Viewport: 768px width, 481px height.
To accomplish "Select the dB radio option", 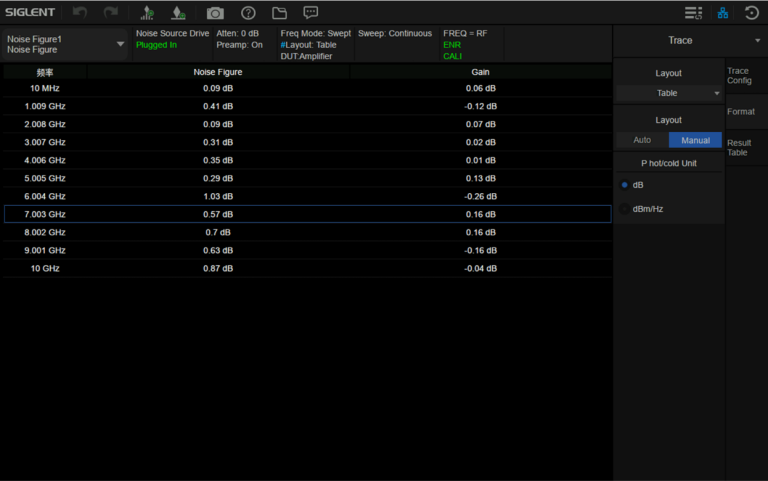I will point(625,185).
